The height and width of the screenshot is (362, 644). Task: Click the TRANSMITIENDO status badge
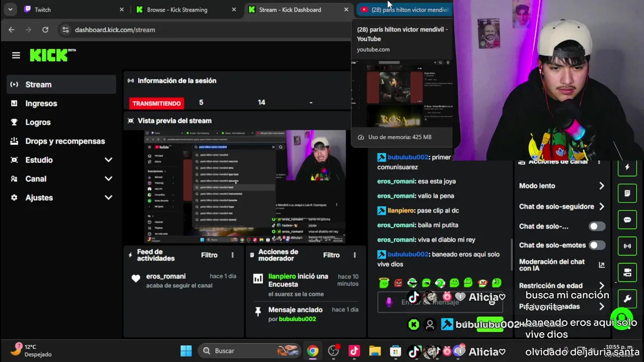pos(156,103)
